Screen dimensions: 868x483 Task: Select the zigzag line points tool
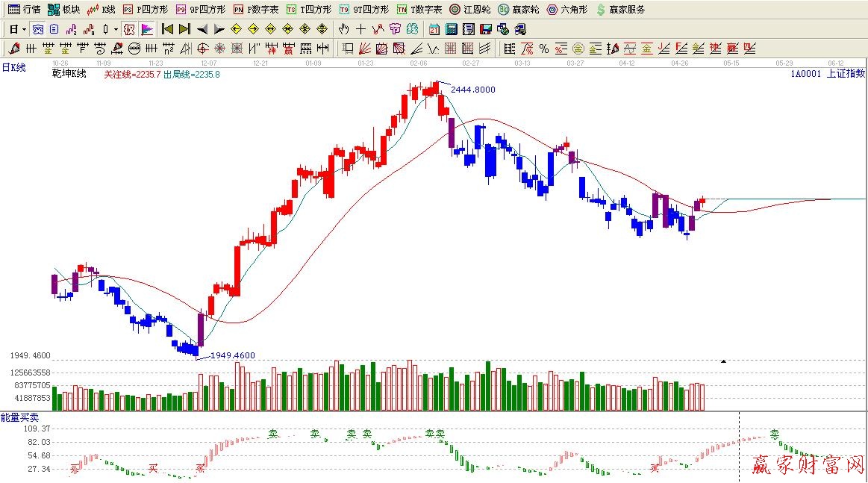point(378,29)
